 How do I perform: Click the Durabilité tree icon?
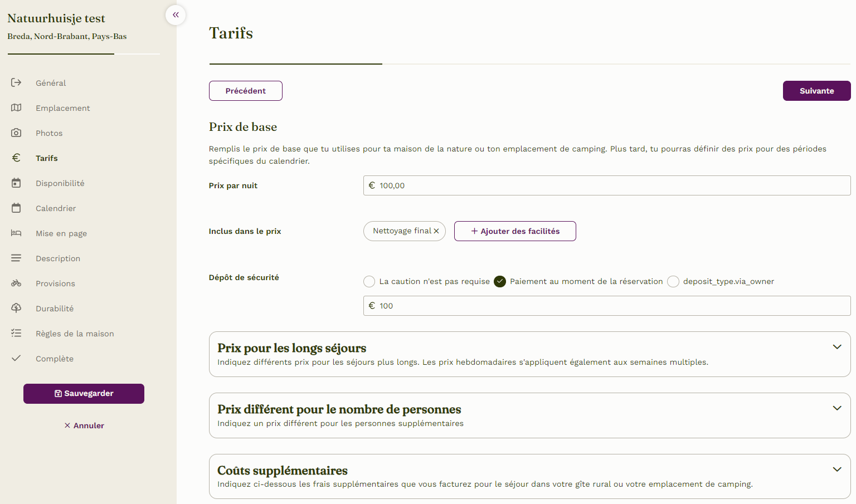tap(16, 308)
